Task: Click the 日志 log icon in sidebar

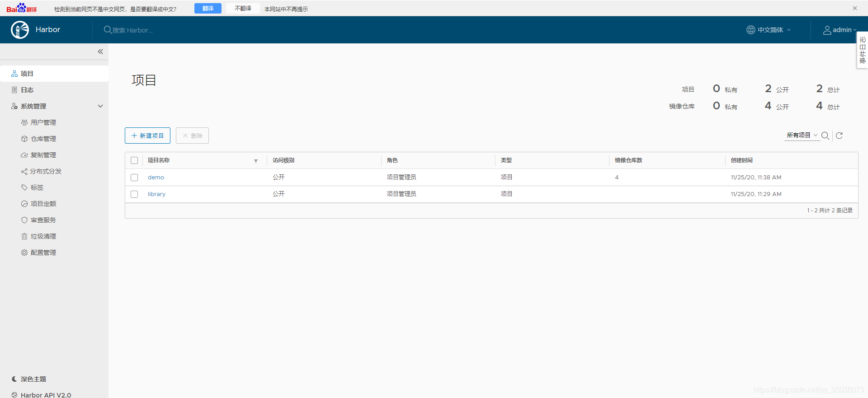Action: (14, 90)
